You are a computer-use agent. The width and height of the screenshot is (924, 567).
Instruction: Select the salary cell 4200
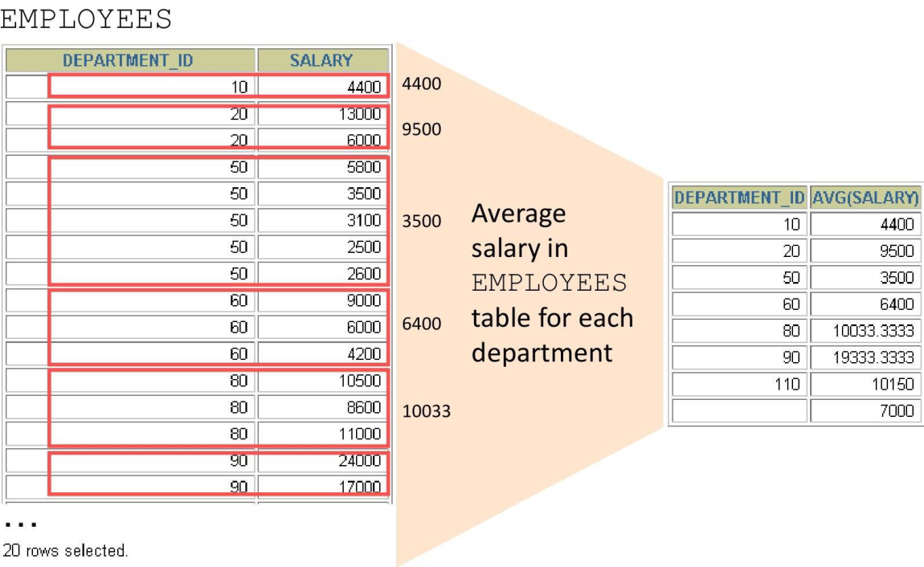[323, 354]
